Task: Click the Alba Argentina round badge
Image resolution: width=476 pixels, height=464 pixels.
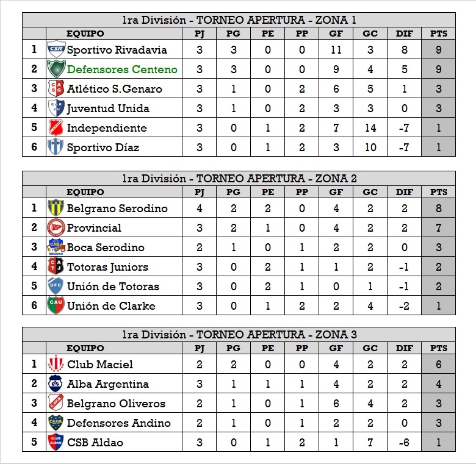Action: tap(56, 384)
